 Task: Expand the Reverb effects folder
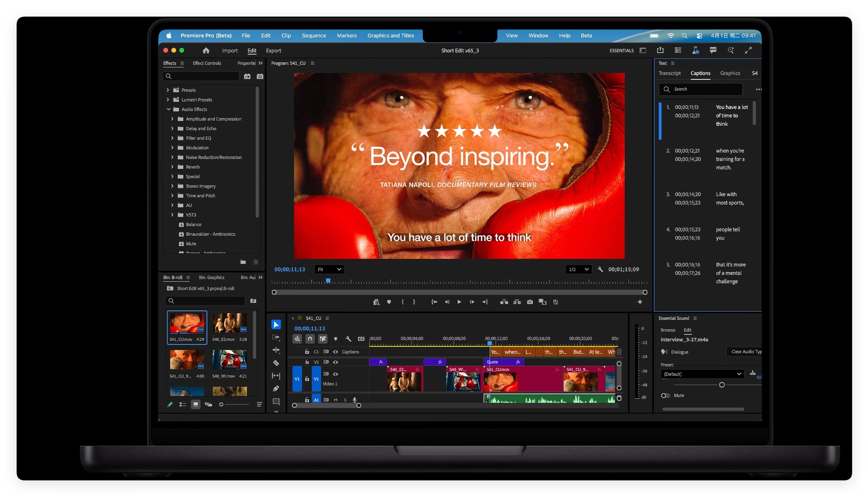[x=172, y=167]
